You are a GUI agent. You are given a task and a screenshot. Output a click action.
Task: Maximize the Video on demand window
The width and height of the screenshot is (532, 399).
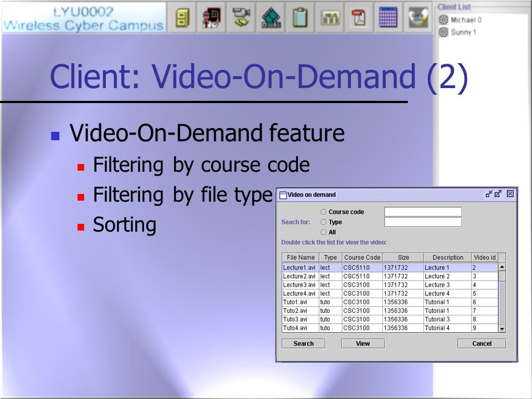point(498,194)
